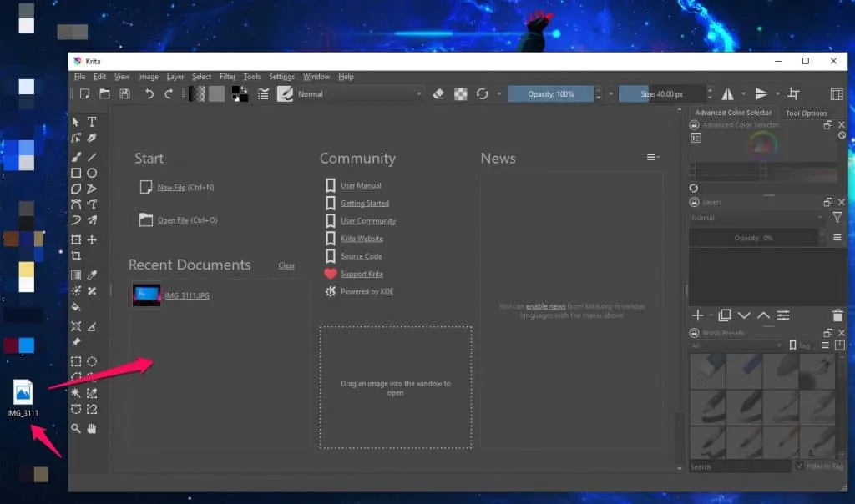This screenshot has height=504, width=855.
Task: Select the Polygon tool
Action: 76,189
